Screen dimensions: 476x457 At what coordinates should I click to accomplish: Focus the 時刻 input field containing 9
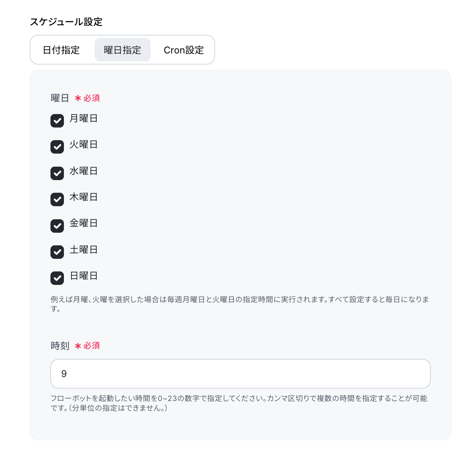(241, 374)
